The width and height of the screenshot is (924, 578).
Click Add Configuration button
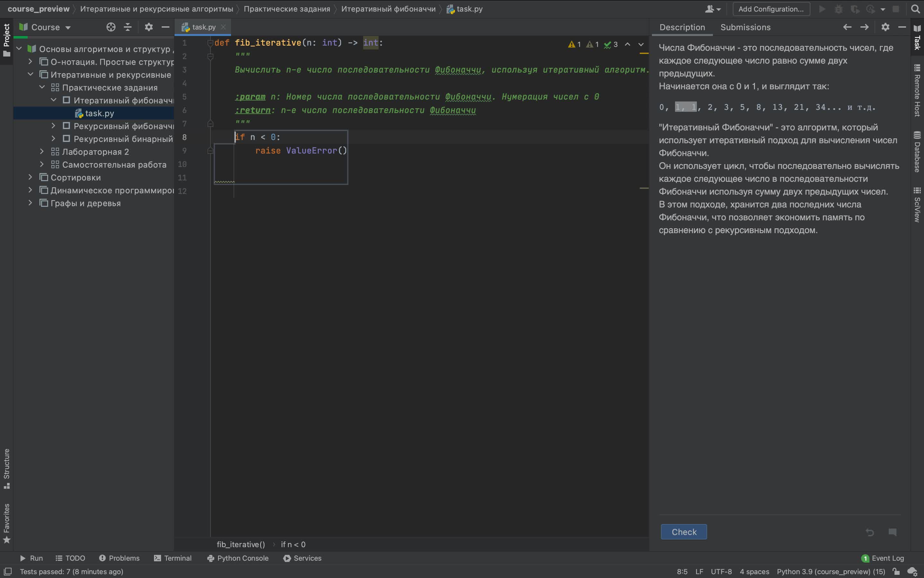(x=771, y=9)
